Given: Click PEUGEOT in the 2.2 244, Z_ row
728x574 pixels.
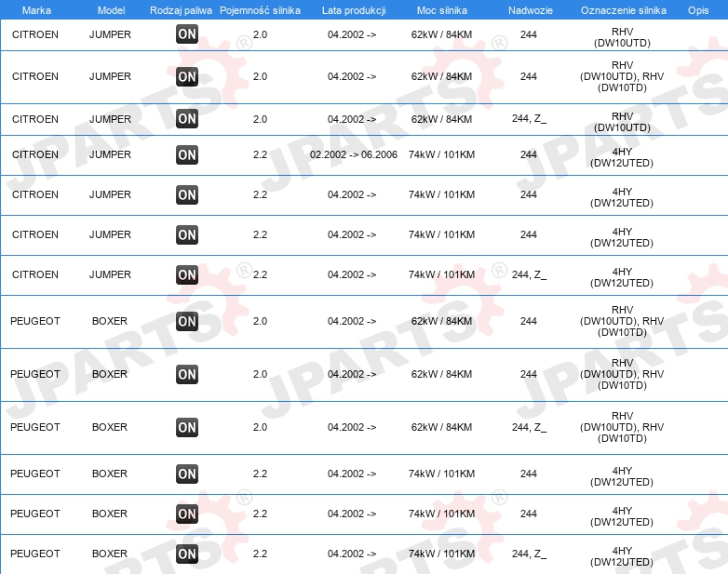Looking at the screenshot, I should pos(35,554).
